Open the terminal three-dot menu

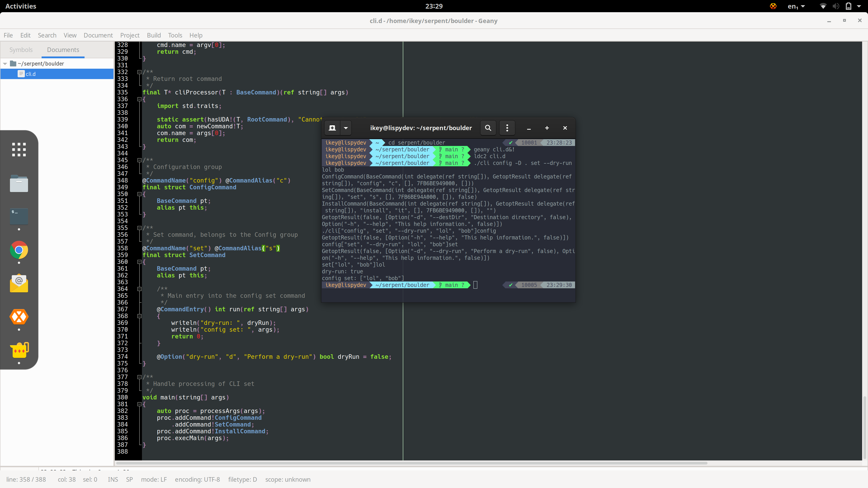(x=507, y=128)
